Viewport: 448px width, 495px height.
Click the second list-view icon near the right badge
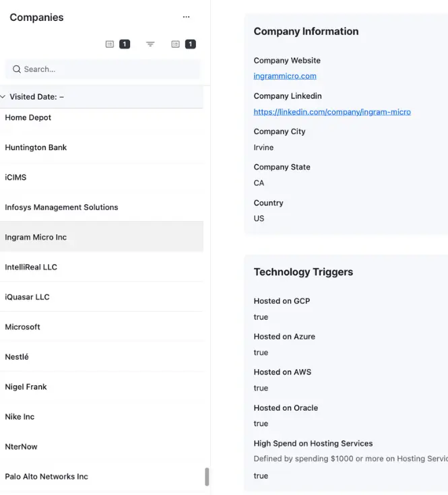pos(176,44)
